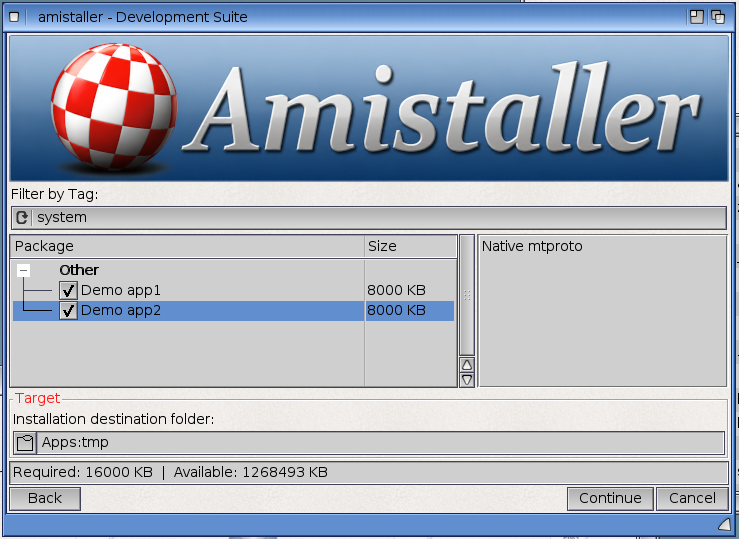Click the Package column header

187,246
